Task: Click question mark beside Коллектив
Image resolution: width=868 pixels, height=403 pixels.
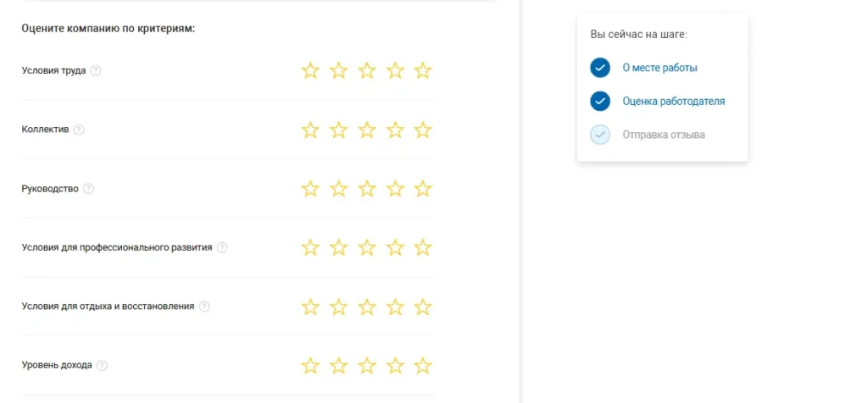Action: point(79,130)
